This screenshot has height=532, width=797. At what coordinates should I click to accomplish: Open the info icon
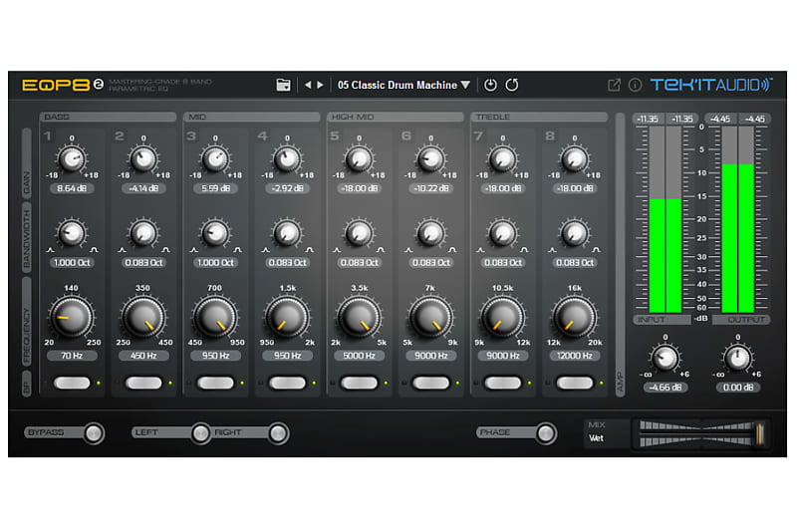coord(635,85)
